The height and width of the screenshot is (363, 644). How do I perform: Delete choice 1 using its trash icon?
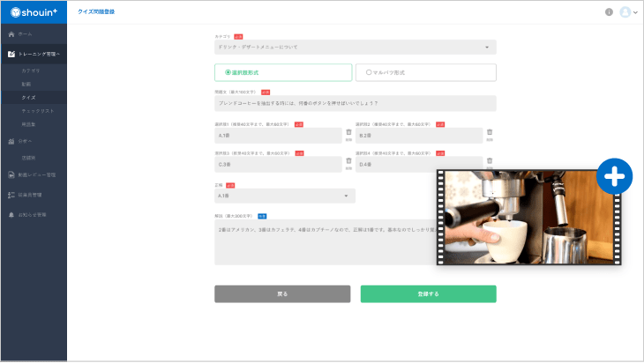pos(348,133)
